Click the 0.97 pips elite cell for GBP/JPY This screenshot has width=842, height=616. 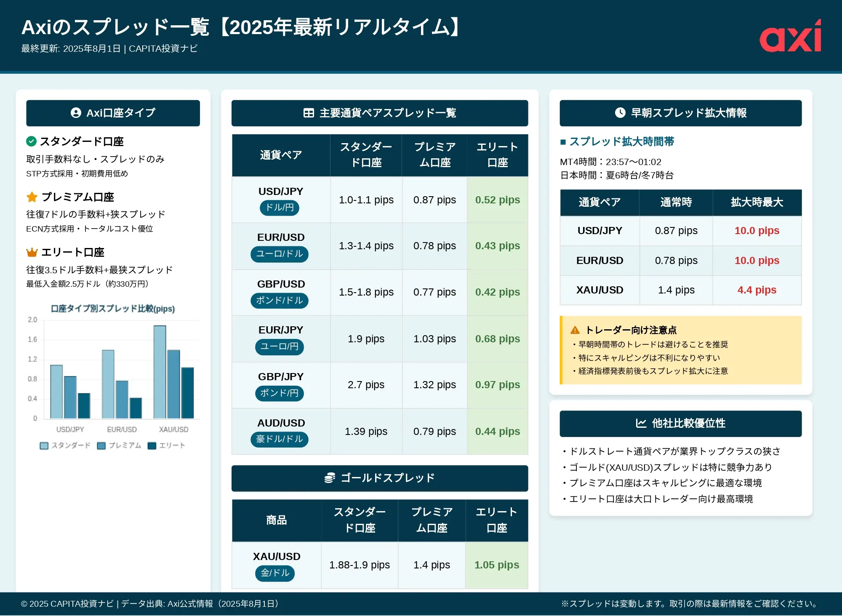pyautogui.click(x=498, y=385)
